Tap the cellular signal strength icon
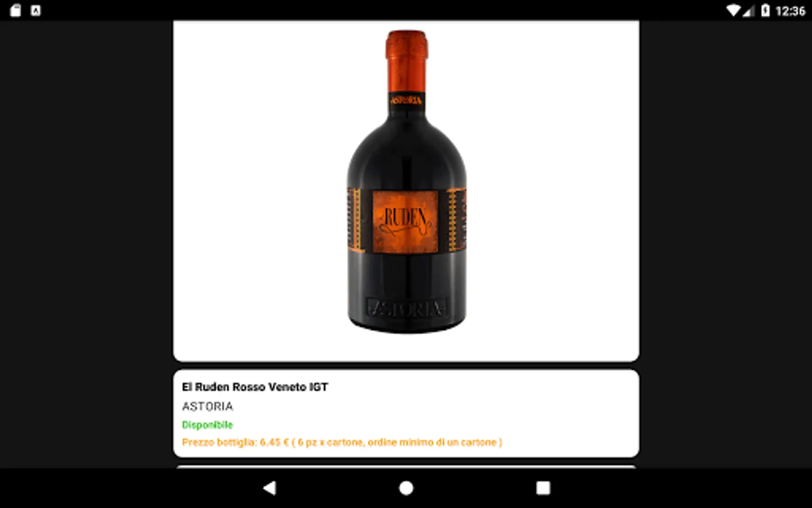The image size is (812, 508). coord(748,10)
